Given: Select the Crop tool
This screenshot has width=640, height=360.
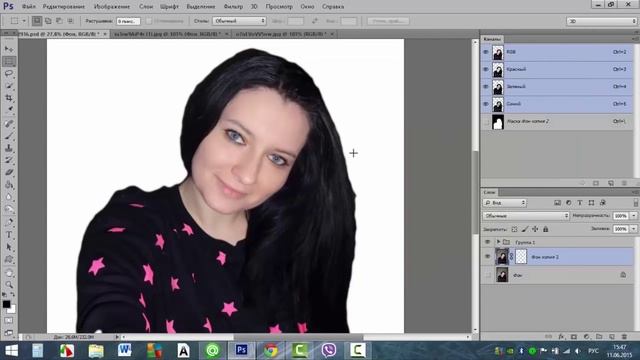Looking at the screenshot, I should coord(9,98).
